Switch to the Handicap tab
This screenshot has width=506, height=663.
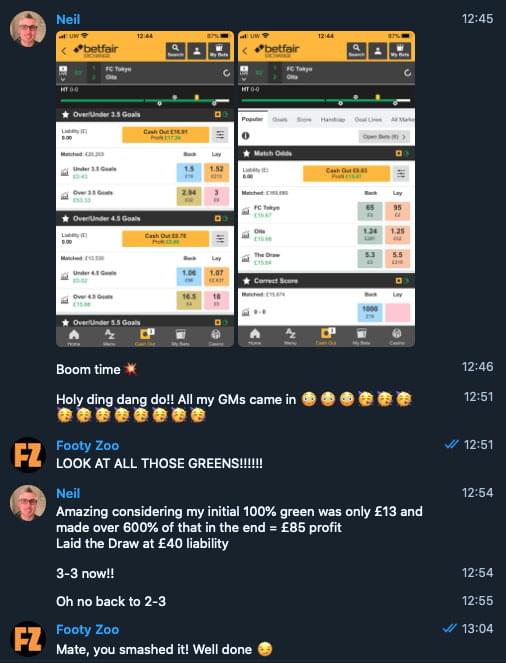333,120
